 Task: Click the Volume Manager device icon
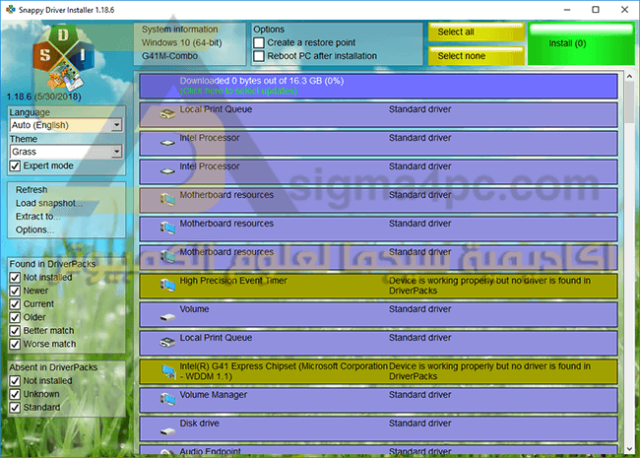[x=168, y=400]
